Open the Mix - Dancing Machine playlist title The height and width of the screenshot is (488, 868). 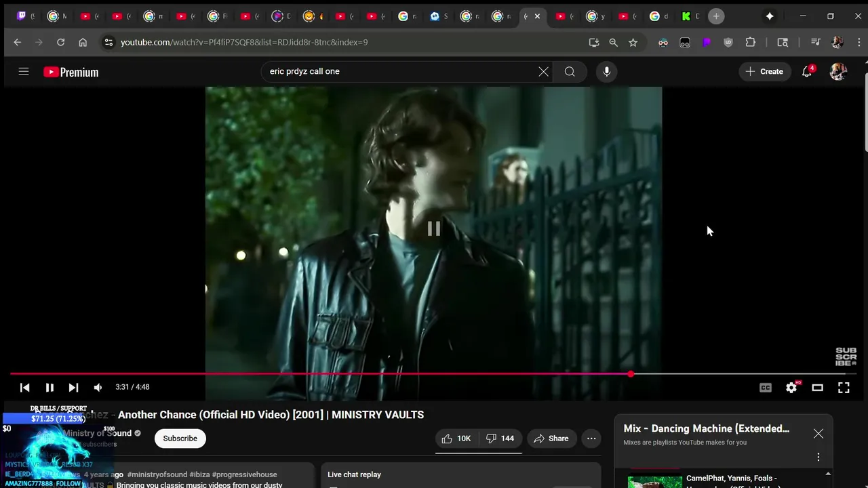tap(706, 428)
